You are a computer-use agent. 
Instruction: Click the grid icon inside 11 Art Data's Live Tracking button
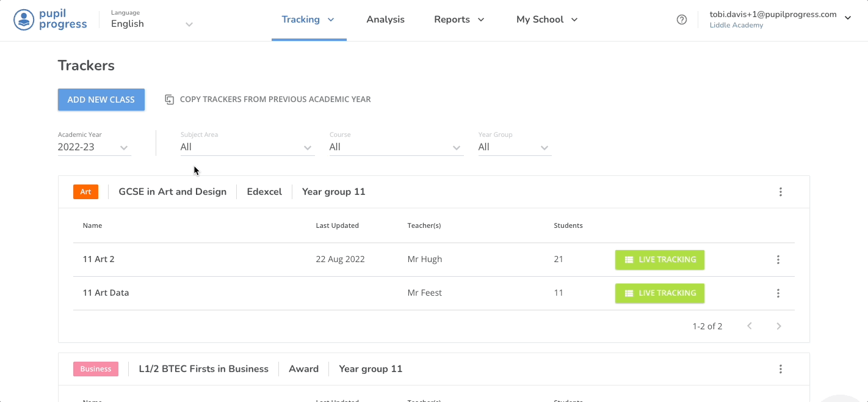tap(629, 293)
